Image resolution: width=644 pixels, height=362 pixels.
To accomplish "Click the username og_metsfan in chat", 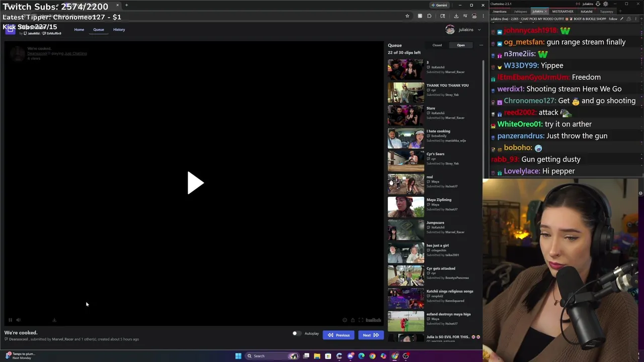I will point(524,42).
